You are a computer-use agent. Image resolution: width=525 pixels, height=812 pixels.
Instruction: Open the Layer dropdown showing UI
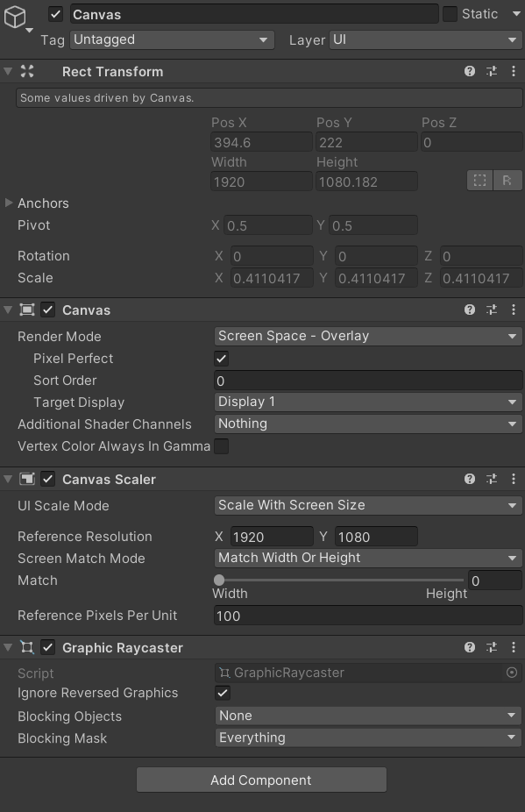point(425,39)
